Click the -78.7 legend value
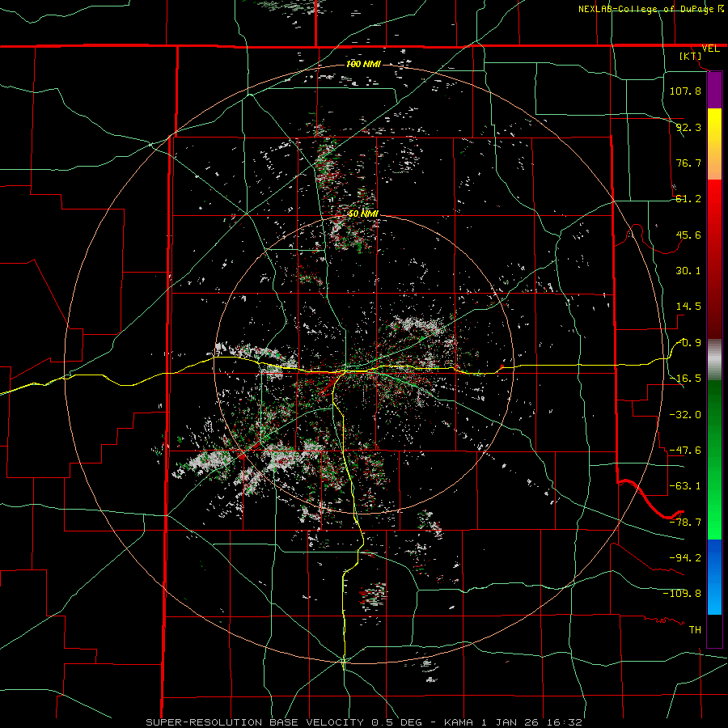 (685, 523)
